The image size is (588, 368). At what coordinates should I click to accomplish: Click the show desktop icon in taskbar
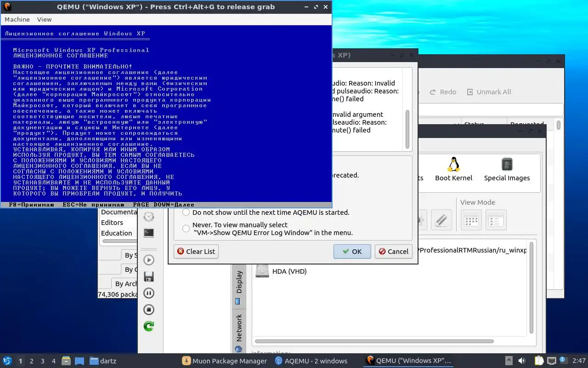pyautogui.click(x=79, y=361)
